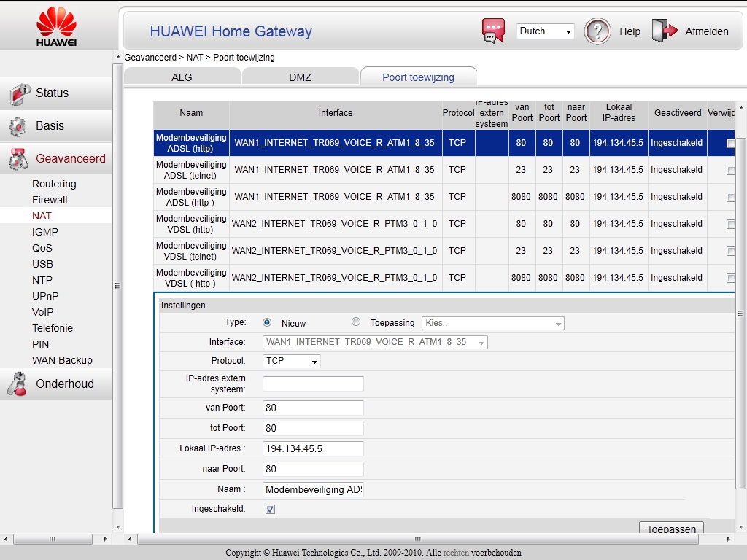The width and height of the screenshot is (747, 560).
Task: Click the sidebar vertical scrollbar
Action: point(117,286)
